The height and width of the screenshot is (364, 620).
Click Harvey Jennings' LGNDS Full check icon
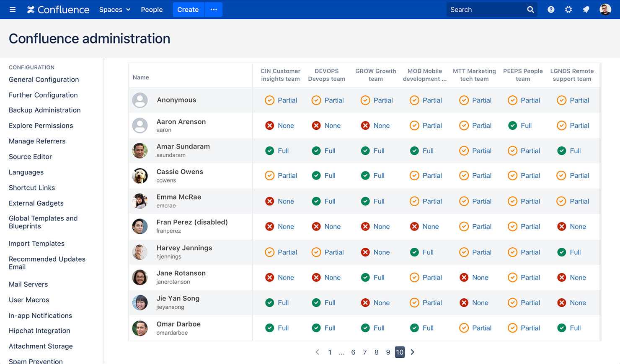click(x=561, y=252)
